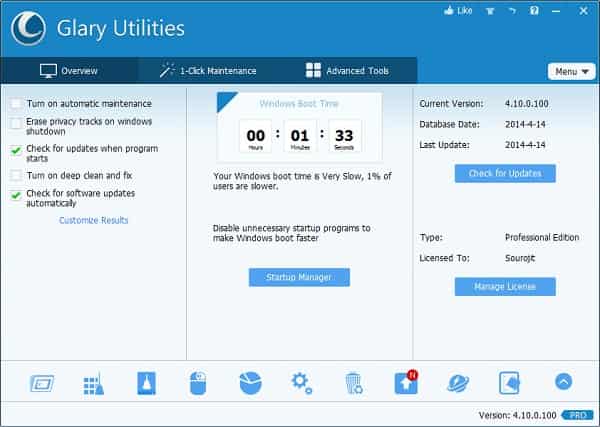The width and height of the screenshot is (600, 427).
Task: Enable Turn on automatic maintenance checkbox
Action: pyautogui.click(x=16, y=104)
